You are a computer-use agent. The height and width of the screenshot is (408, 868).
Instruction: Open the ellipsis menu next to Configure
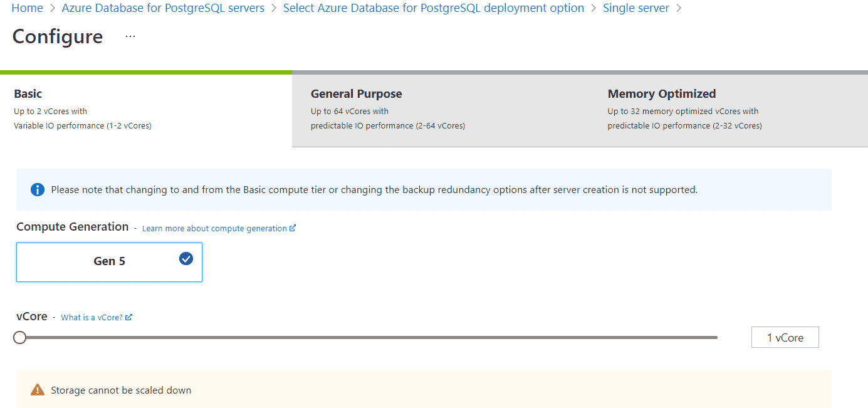coord(130,36)
